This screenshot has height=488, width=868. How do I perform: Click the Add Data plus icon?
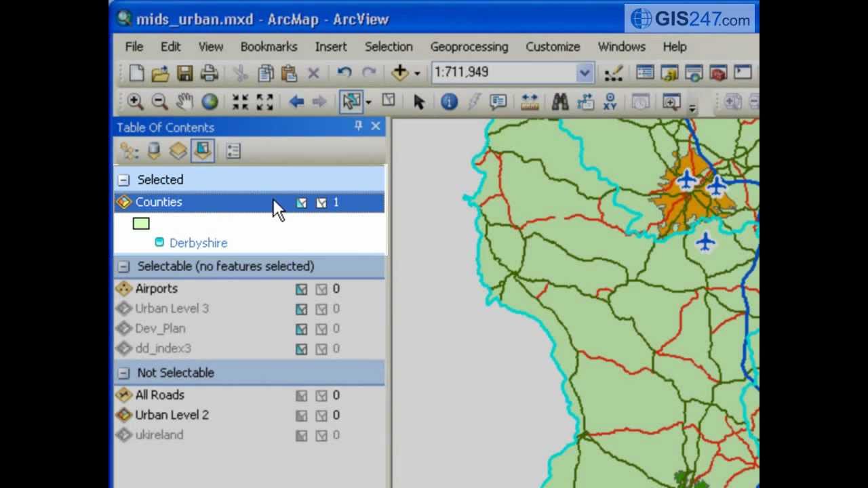pos(400,73)
